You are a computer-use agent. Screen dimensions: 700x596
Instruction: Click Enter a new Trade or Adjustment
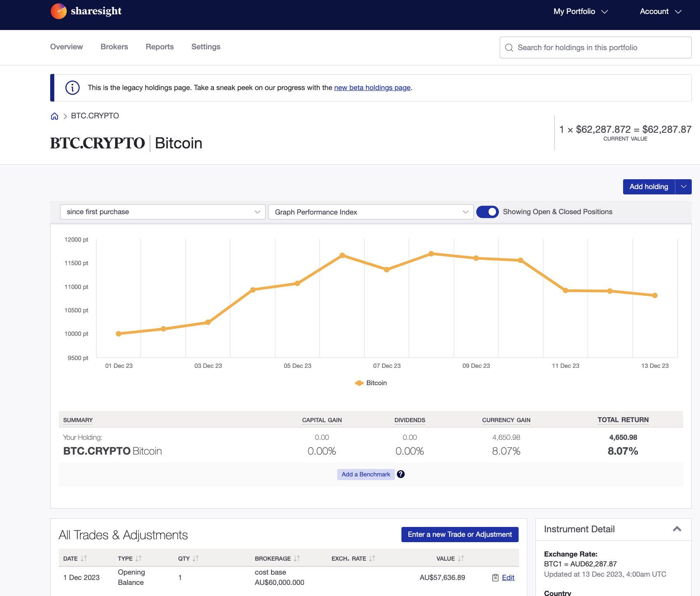459,534
